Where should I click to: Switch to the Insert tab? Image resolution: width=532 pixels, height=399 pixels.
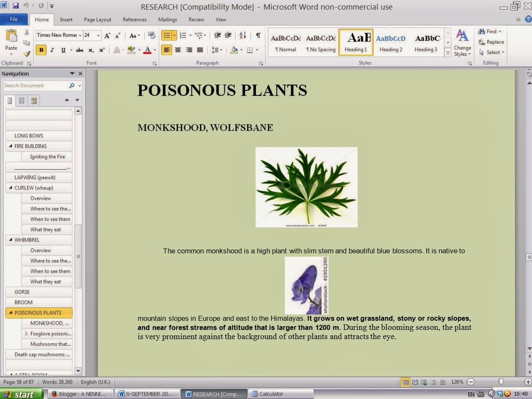66,20
